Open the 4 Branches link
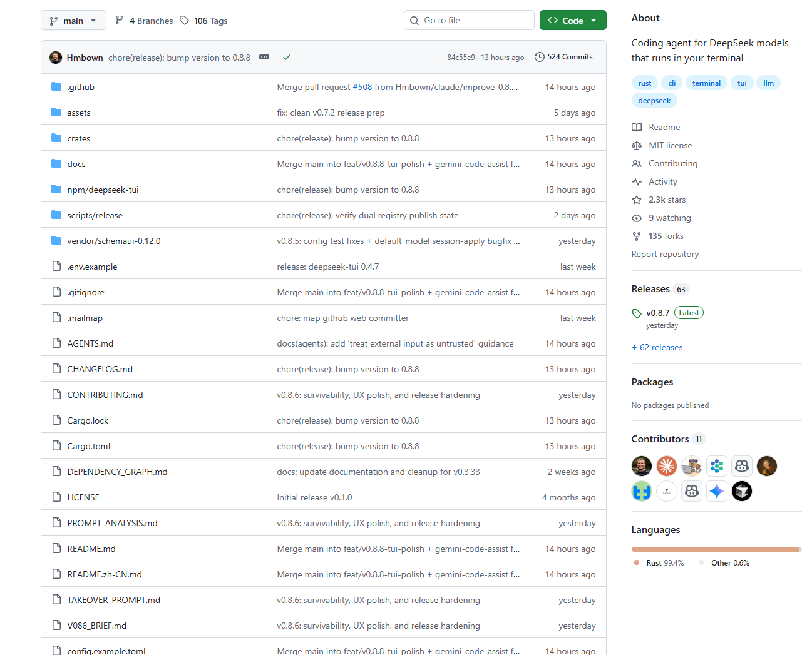 pyautogui.click(x=144, y=21)
